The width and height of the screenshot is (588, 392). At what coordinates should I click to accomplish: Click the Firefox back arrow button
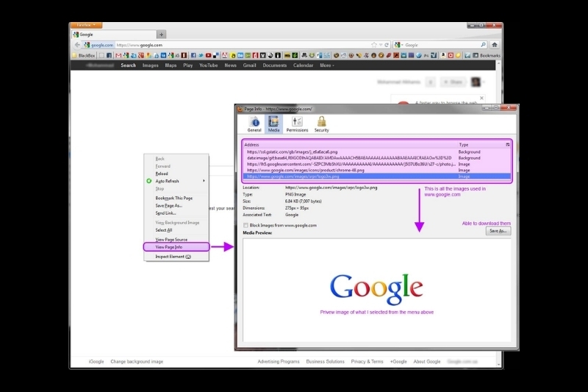[77, 45]
